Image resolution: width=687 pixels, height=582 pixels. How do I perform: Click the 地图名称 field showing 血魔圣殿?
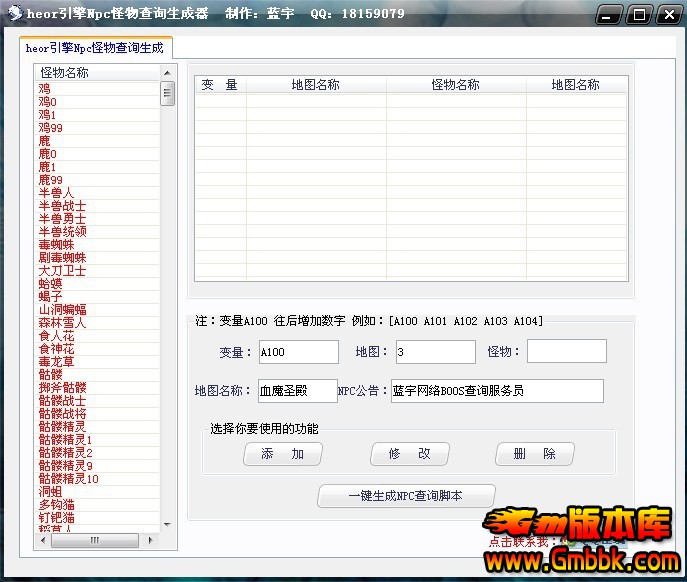pos(297,391)
